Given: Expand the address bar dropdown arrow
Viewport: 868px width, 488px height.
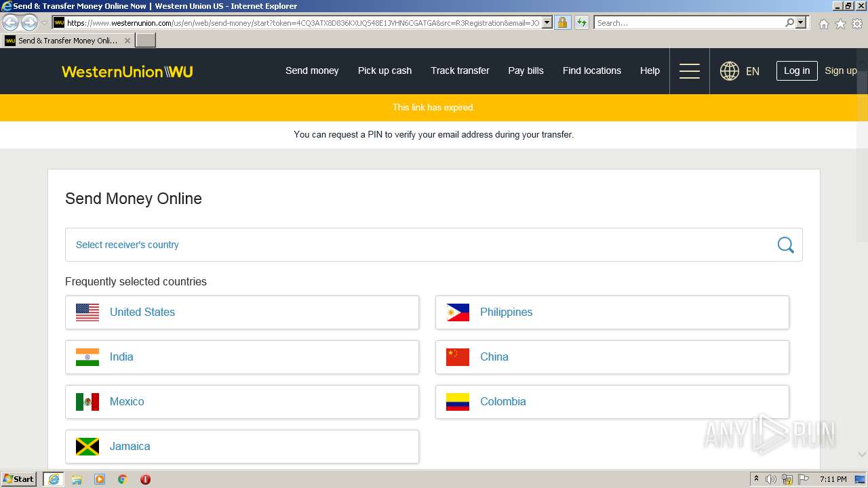Looking at the screenshot, I should [547, 23].
